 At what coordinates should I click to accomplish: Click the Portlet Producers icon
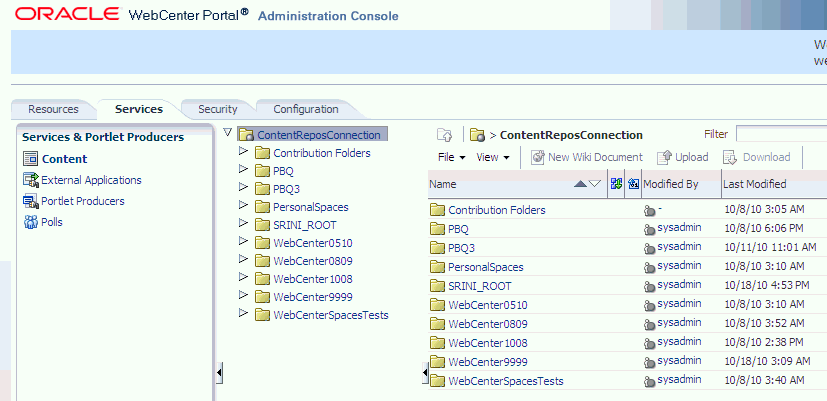pos(30,201)
